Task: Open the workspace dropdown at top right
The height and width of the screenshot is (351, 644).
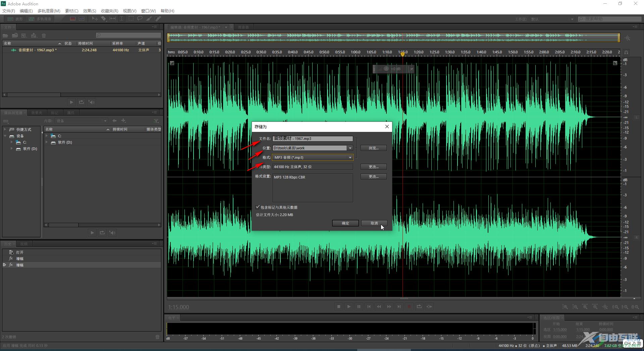Action: (x=572, y=19)
